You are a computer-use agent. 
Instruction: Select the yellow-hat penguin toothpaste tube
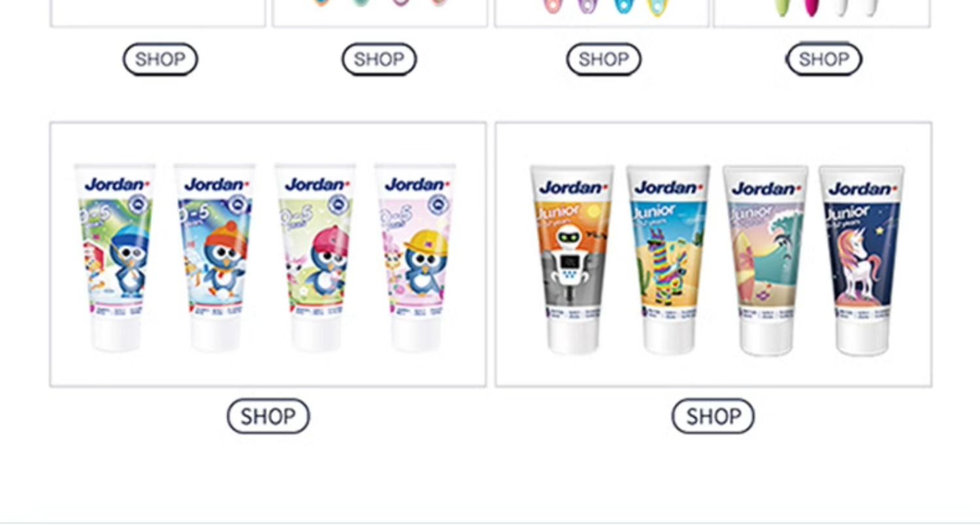pyautogui.click(x=416, y=257)
